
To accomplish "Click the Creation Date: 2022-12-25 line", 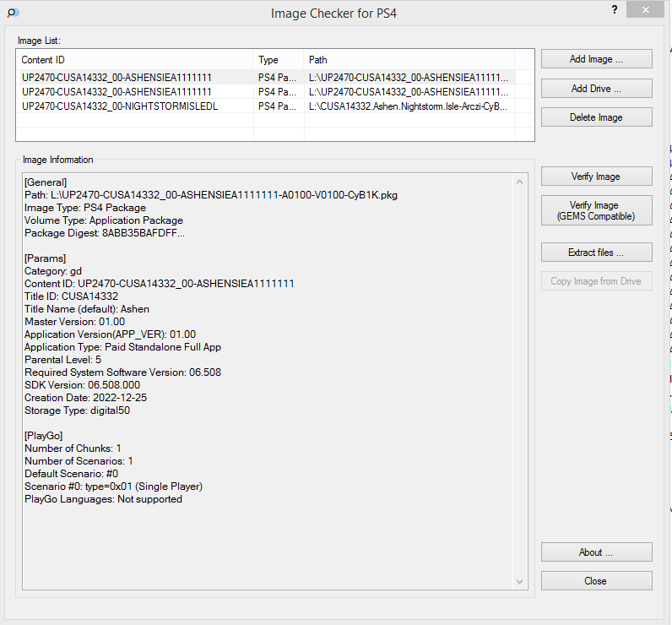I will (x=86, y=398).
